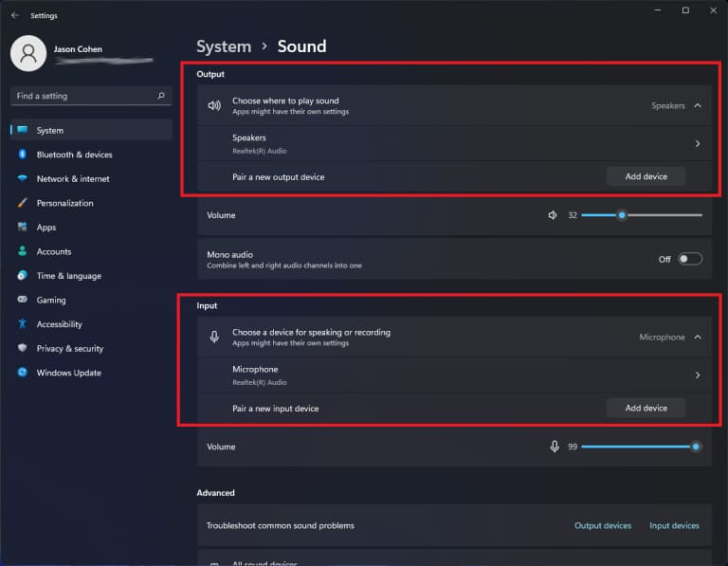Click the output volume slider
728x566 pixels.
[642, 215]
